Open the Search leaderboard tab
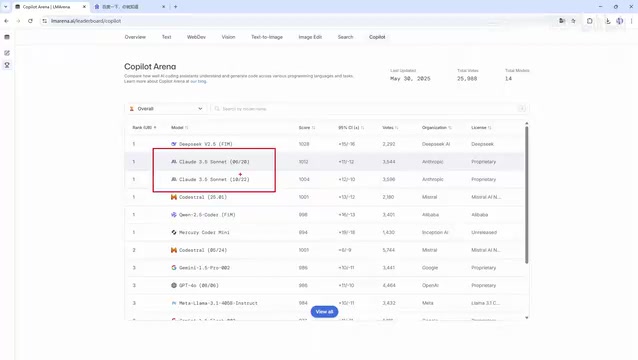 [345, 37]
